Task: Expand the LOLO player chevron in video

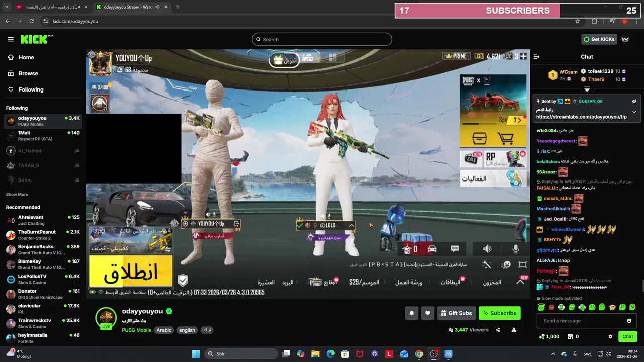Action: pyautogui.click(x=351, y=225)
